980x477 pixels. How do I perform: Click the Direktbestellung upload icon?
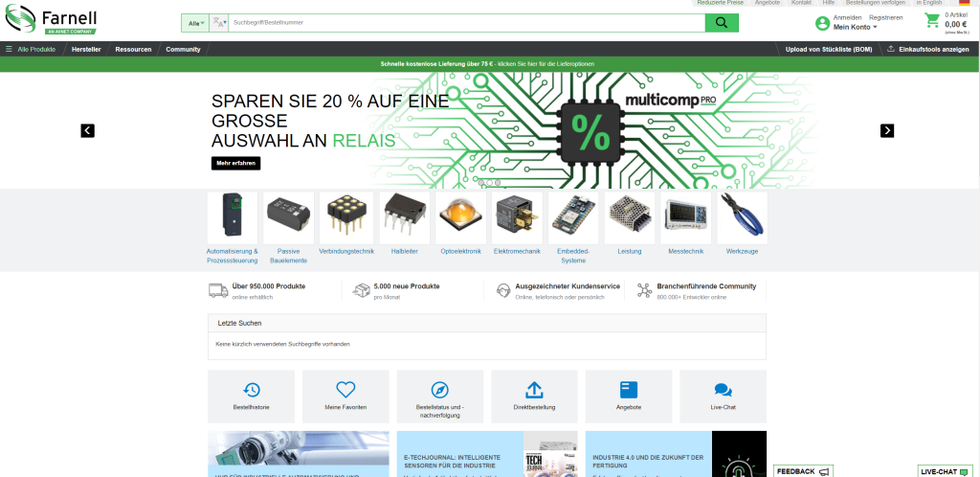pos(534,390)
